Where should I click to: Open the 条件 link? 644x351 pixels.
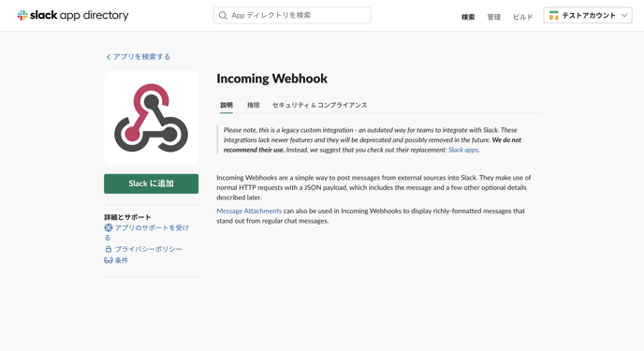[121, 260]
